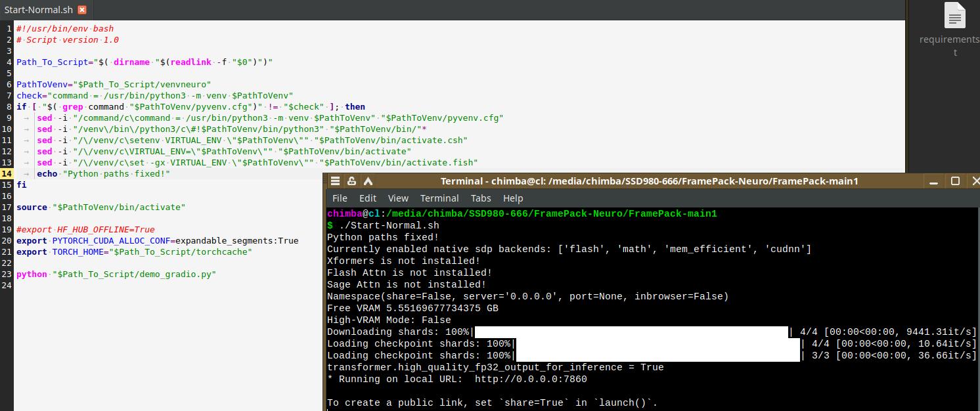Click the shade/roll-up arrow icon in Terminal titlebar
The width and height of the screenshot is (980, 411).
368,181
